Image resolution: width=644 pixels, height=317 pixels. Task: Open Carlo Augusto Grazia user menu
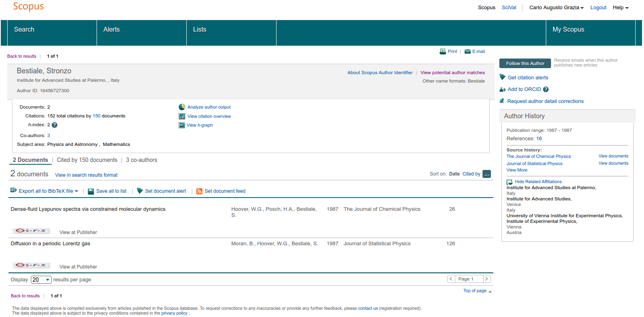556,8
